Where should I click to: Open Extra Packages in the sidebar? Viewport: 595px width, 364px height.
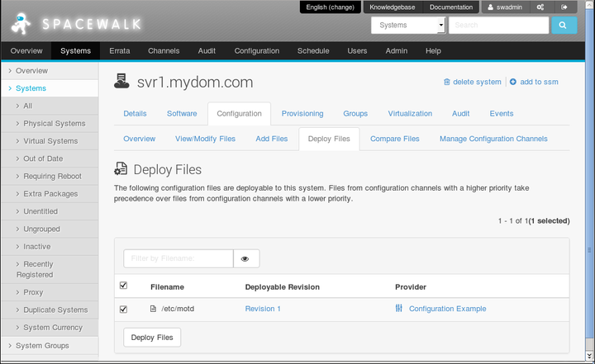50,194
